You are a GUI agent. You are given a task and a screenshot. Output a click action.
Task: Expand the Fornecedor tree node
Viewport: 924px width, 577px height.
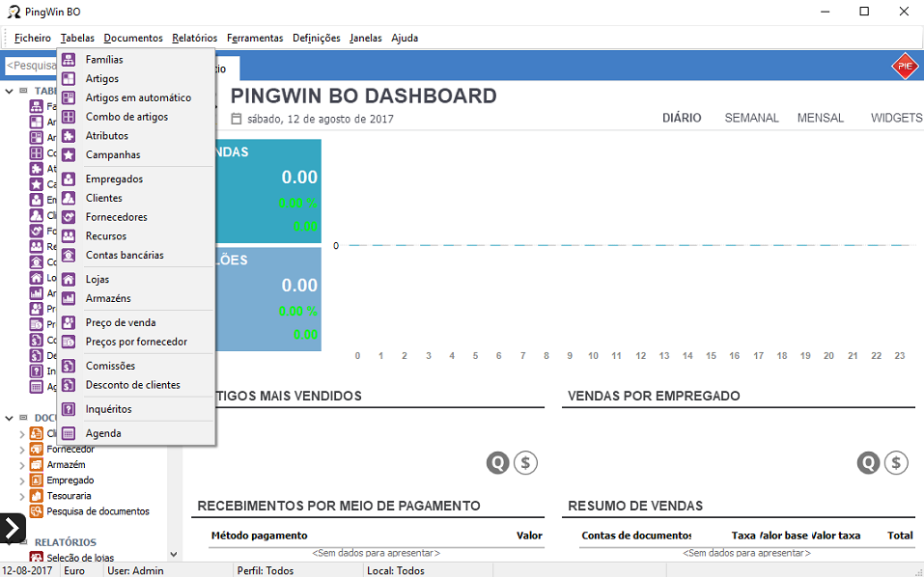click(x=22, y=450)
